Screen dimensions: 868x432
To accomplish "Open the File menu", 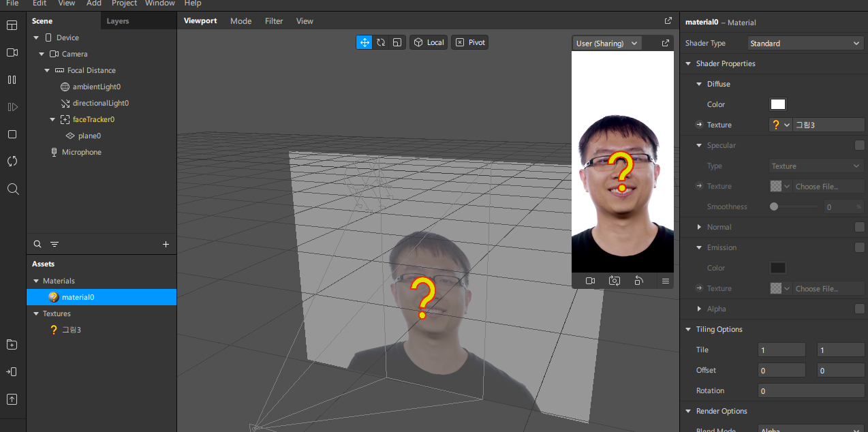I will pyautogui.click(x=12, y=3).
